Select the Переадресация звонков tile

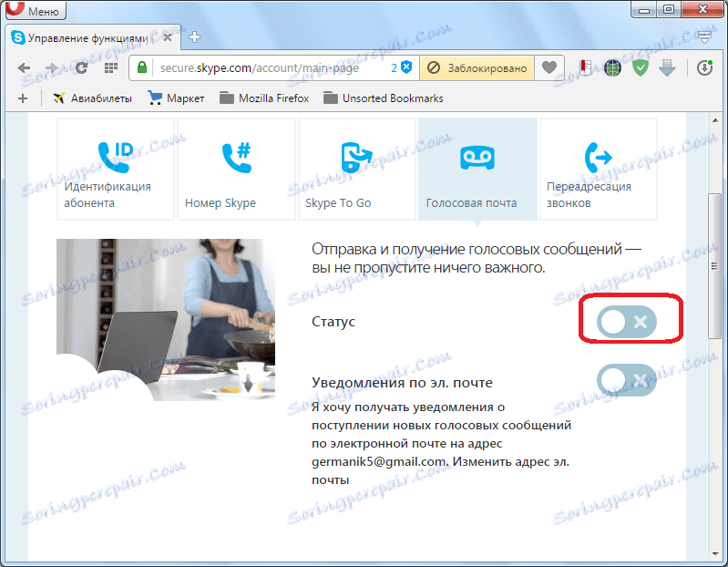(x=599, y=169)
